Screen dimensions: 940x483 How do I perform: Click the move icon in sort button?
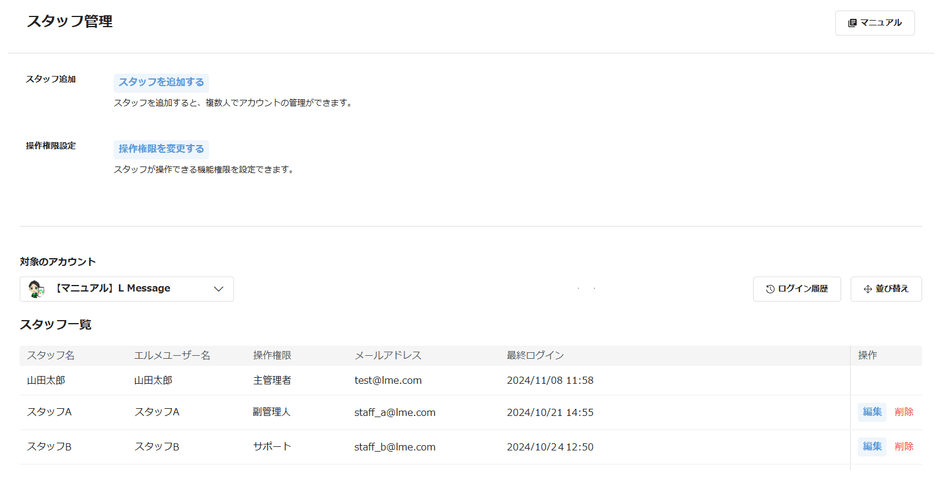tap(867, 289)
